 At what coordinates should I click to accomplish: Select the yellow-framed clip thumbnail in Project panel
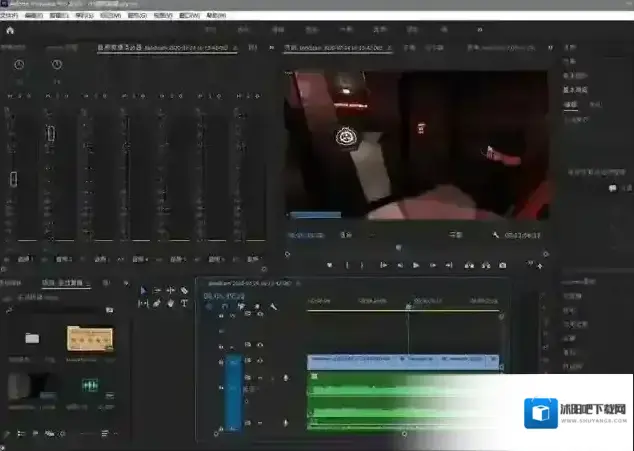[x=89, y=338]
